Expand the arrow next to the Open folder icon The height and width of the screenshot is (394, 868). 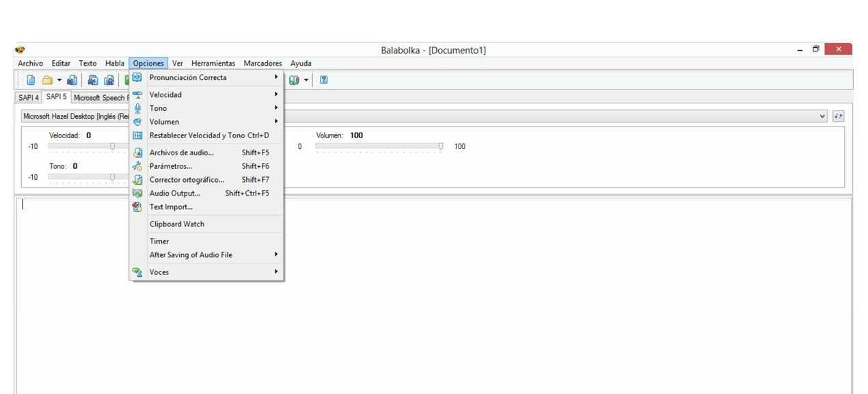pos(59,80)
